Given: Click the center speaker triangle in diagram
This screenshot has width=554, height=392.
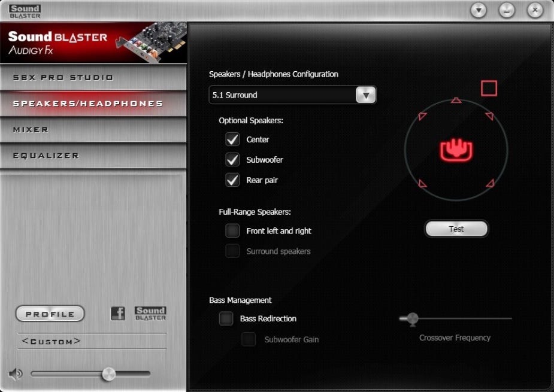Looking at the screenshot, I should click(x=456, y=101).
